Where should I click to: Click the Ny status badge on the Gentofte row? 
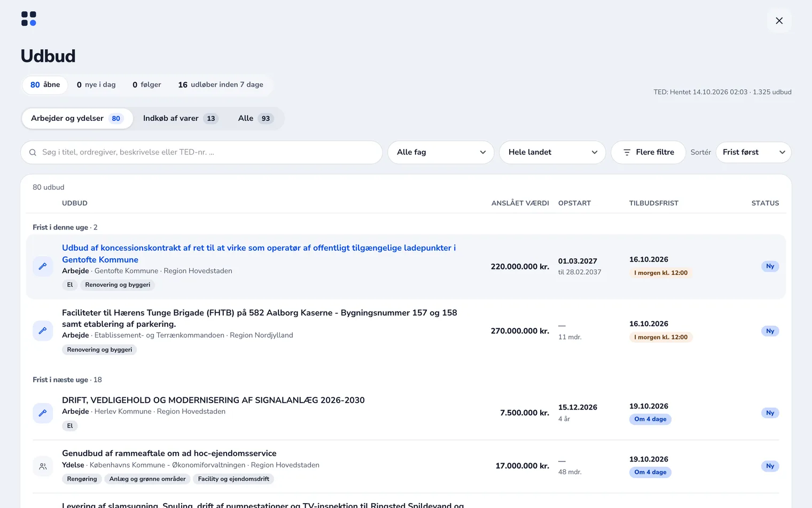click(x=770, y=266)
